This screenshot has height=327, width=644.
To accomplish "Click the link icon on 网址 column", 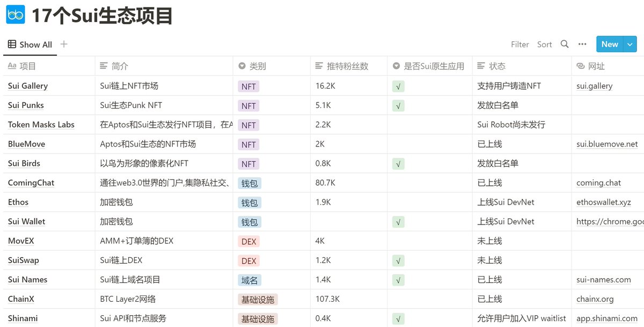I will [581, 66].
